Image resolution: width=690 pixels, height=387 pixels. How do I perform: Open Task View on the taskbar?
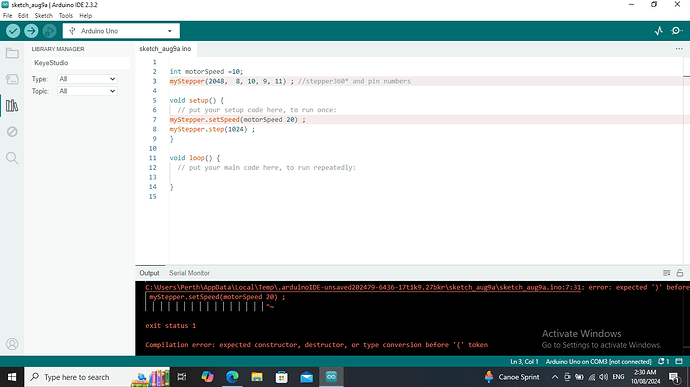click(x=181, y=377)
